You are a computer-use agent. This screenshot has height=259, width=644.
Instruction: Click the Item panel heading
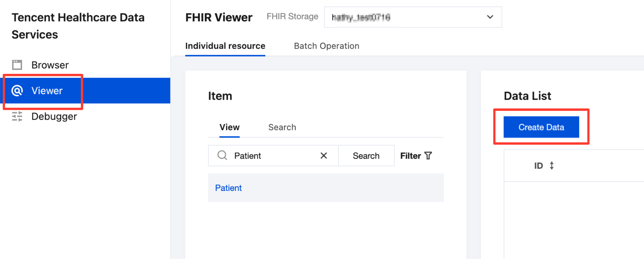click(220, 96)
